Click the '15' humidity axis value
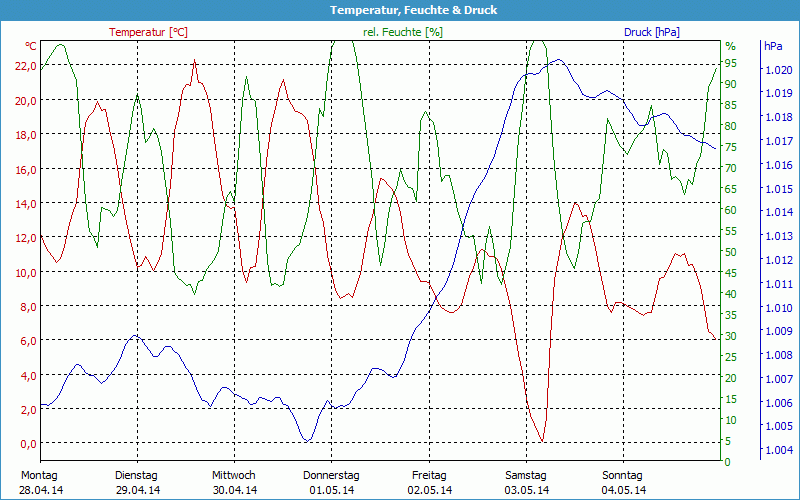 [731, 399]
